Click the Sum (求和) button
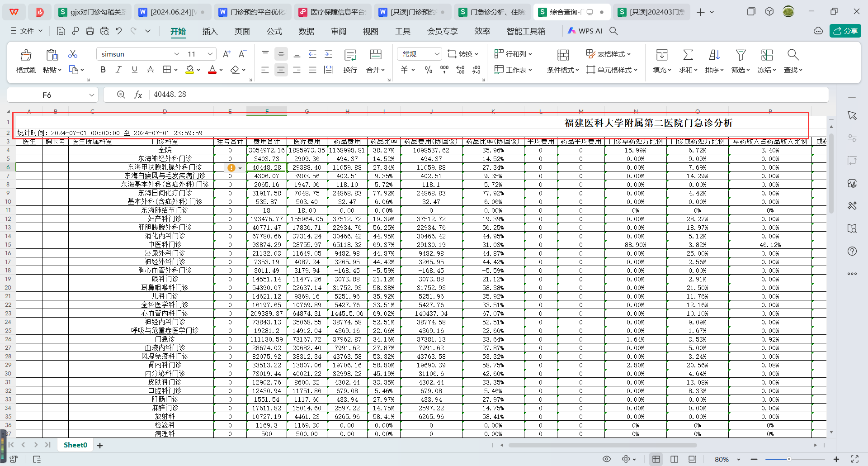This screenshot has width=868, height=466. tap(688, 60)
